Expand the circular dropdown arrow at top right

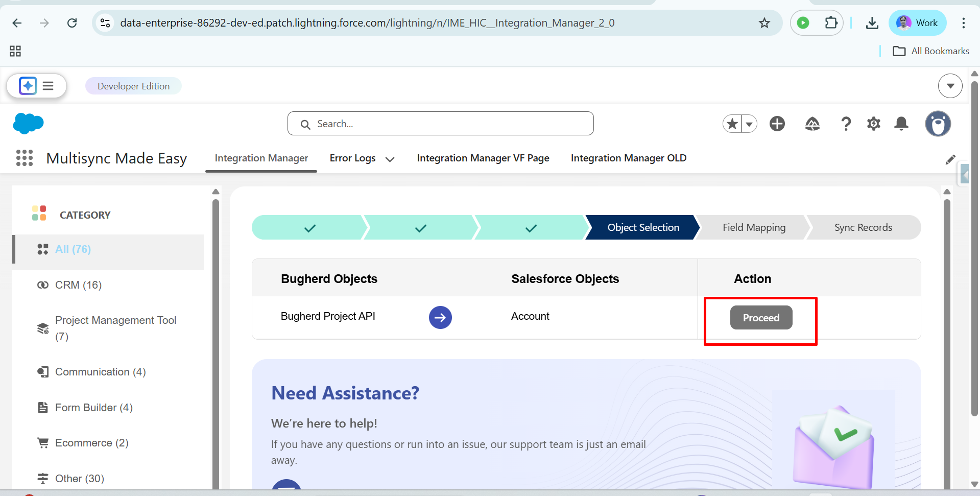[x=950, y=86]
